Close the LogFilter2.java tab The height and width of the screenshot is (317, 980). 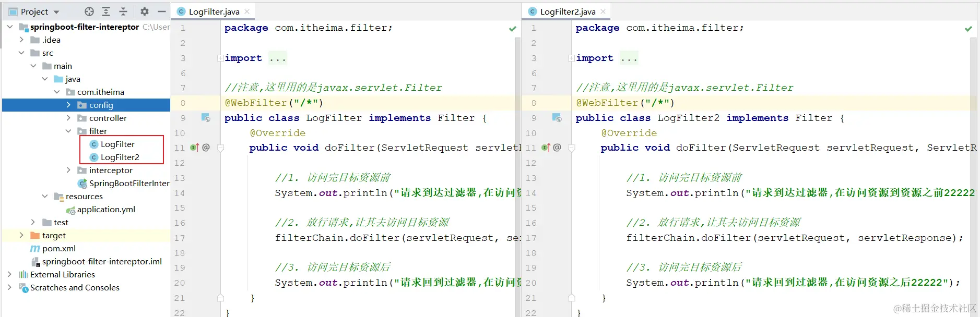pyautogui.click(x=603, y=11)
